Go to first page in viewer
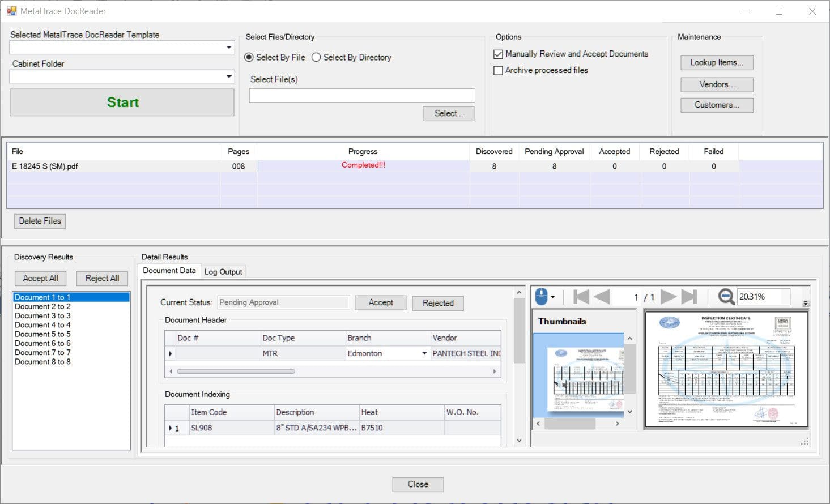Image resolution: width=830 pixels, height=504 pixels. click(581, 297)
